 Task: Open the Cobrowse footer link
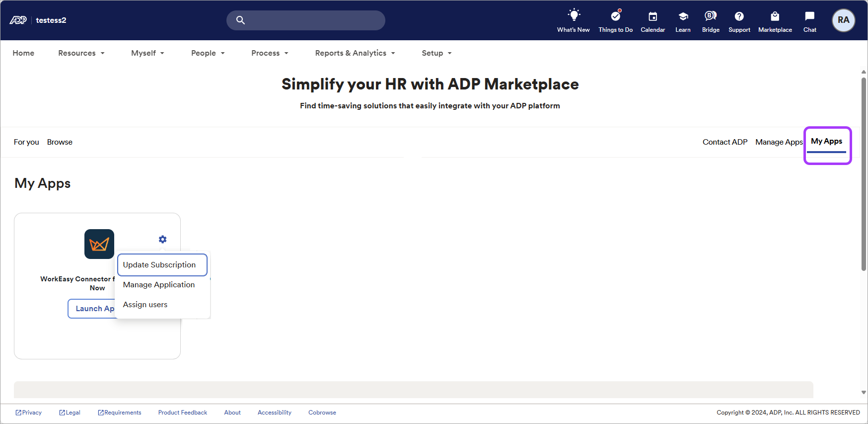[x=322, y=413]
